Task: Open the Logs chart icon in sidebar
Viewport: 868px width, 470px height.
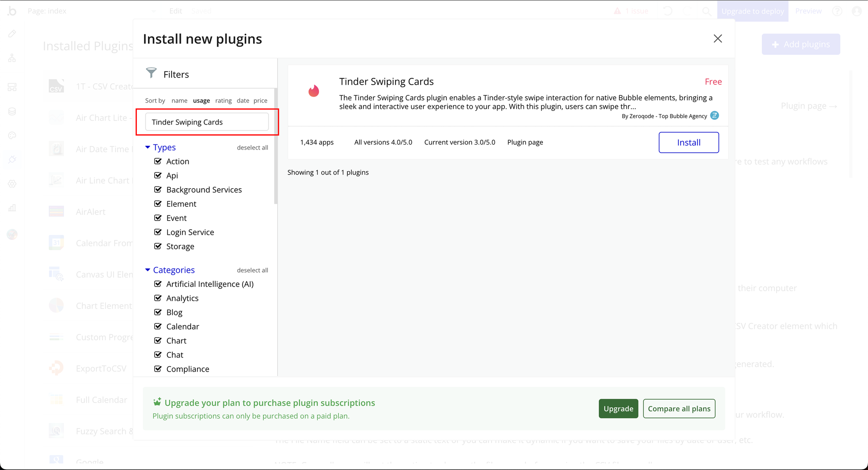Action: pyautogui.click(x=12, y=208)
